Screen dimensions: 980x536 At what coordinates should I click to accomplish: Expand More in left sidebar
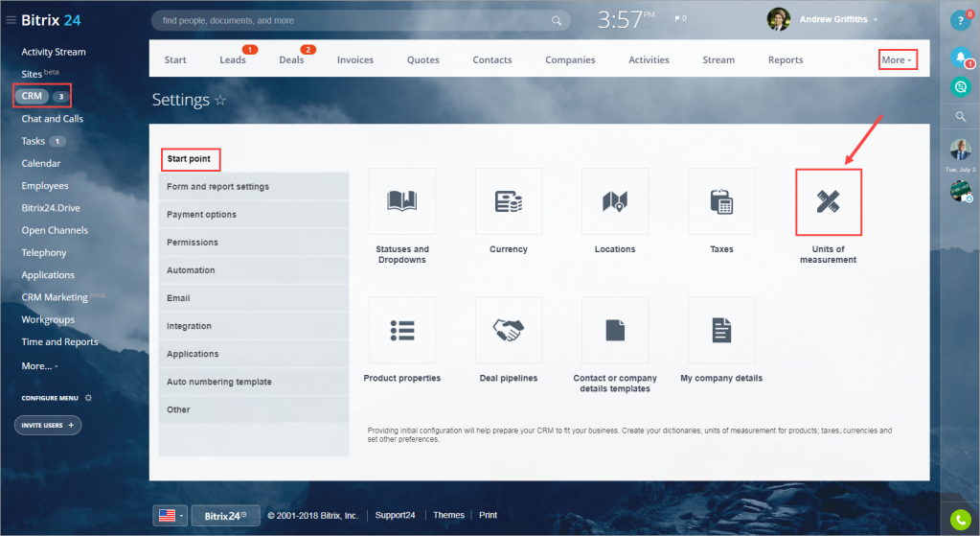(39, 366)
